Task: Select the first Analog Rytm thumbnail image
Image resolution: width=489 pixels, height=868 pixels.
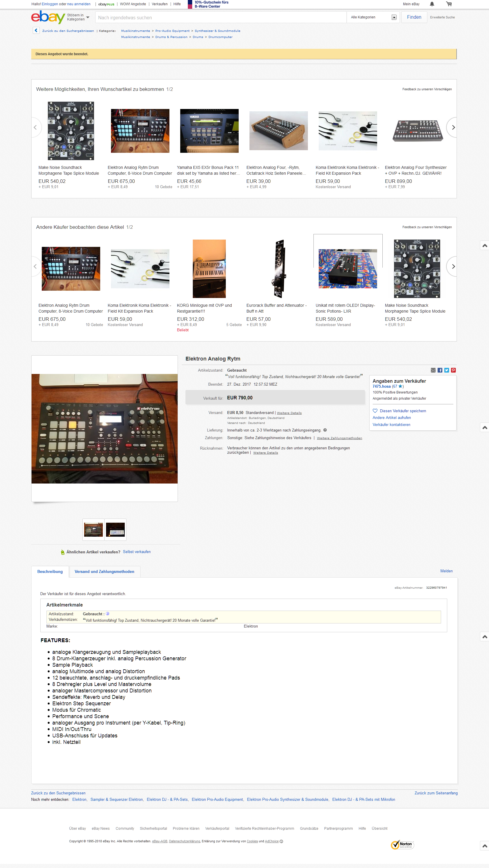Action: pyautogui.click(x=93, y=530)
